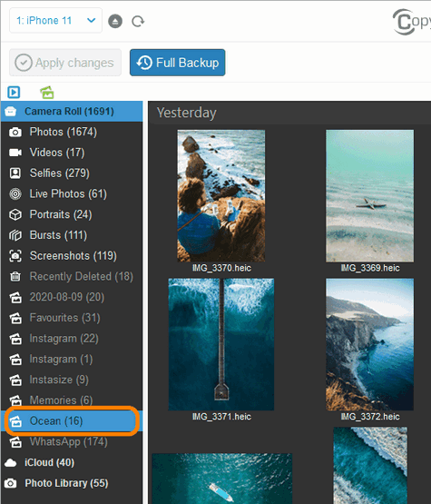Click the refresh device icon
Screen dimensions: 431x504
[x=138, y=22]
